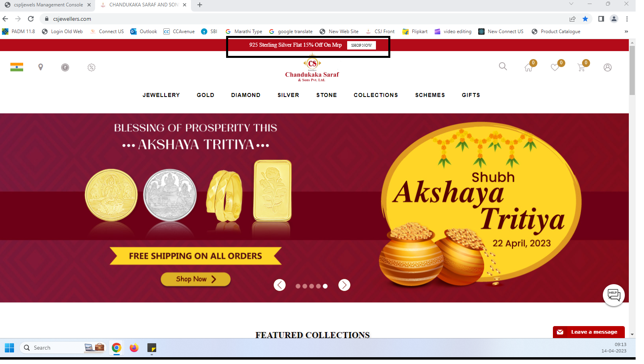Click the user account profile icon
644x364 pixels.
(608, 67)
